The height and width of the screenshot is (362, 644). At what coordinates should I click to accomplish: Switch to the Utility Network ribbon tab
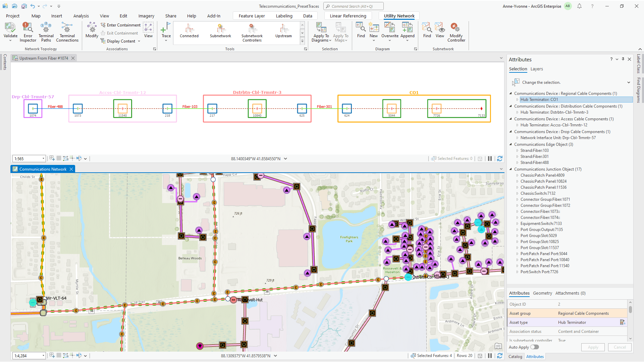(399, 16)
